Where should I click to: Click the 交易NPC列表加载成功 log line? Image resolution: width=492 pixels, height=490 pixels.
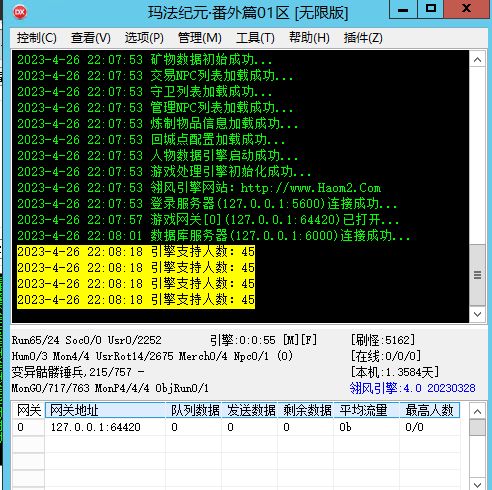(x=155, y=76)
